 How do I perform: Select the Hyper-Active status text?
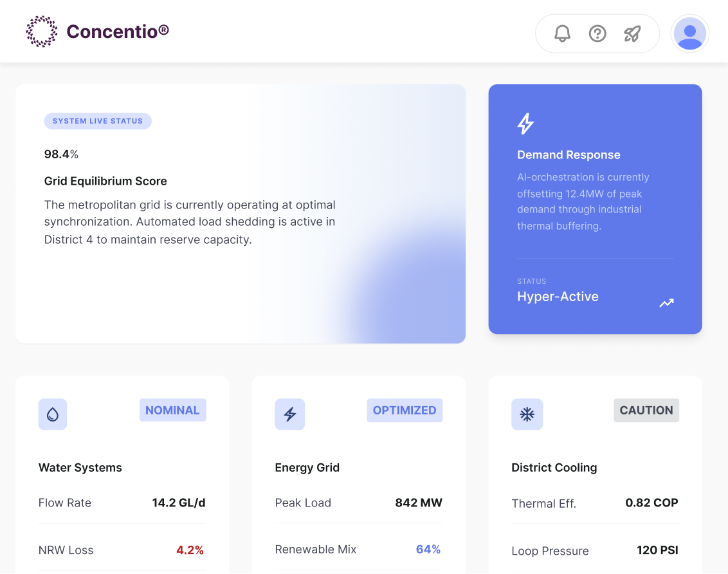558,297
